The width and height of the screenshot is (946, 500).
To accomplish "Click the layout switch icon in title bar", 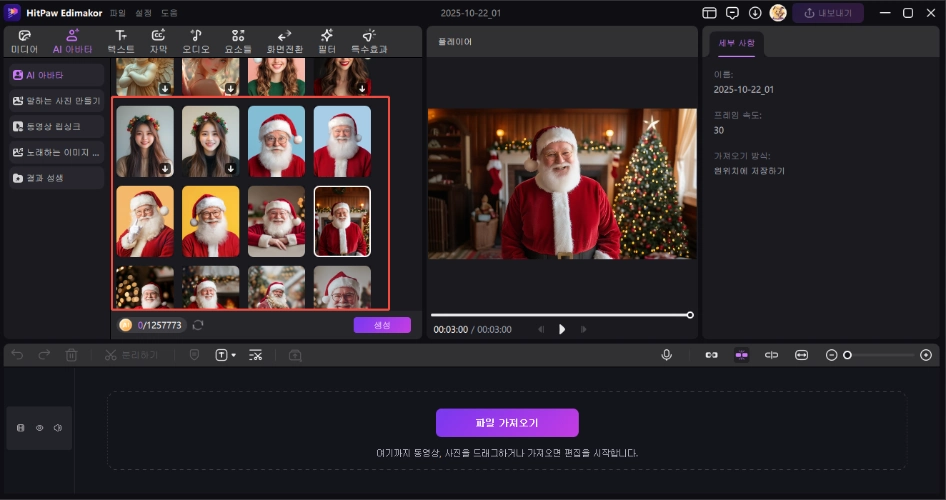I will [709, 13].
